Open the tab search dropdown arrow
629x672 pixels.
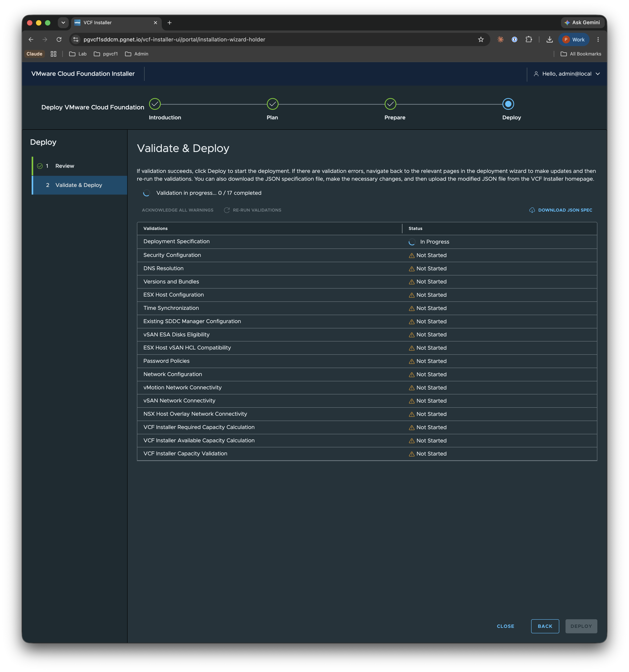click(63, 23)
